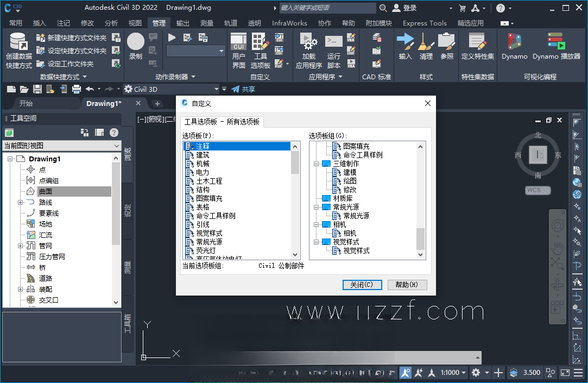Open the 测量 vertical toolspace tab

tap(128, 268)
